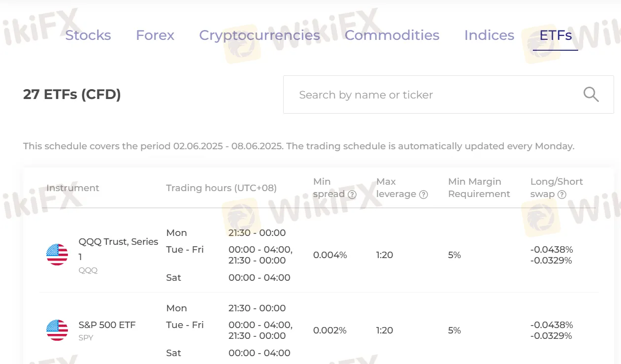
Task: Click the Min Margin Requirement column header
Action: [x=479, y=188]
